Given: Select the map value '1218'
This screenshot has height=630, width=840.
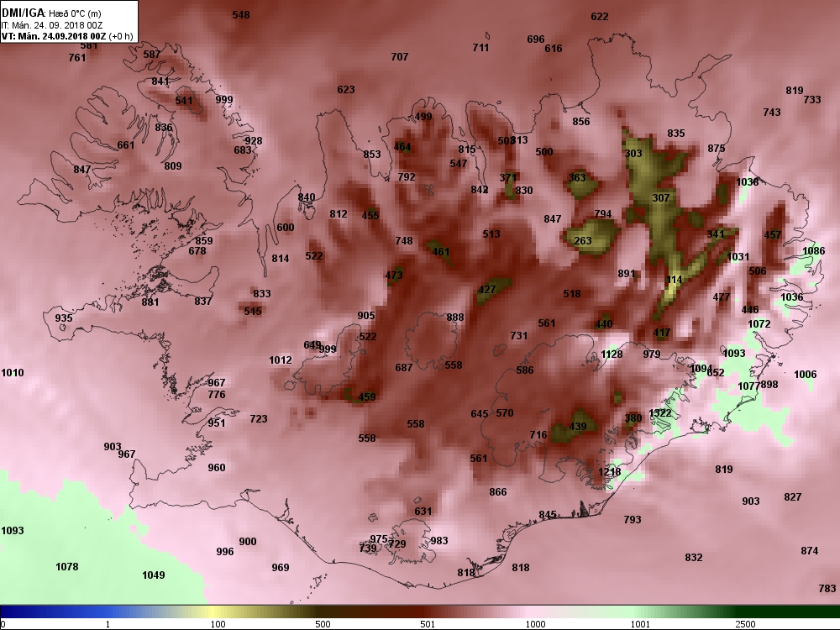Looking at the screenshot, I should click(x=610, y=472).
